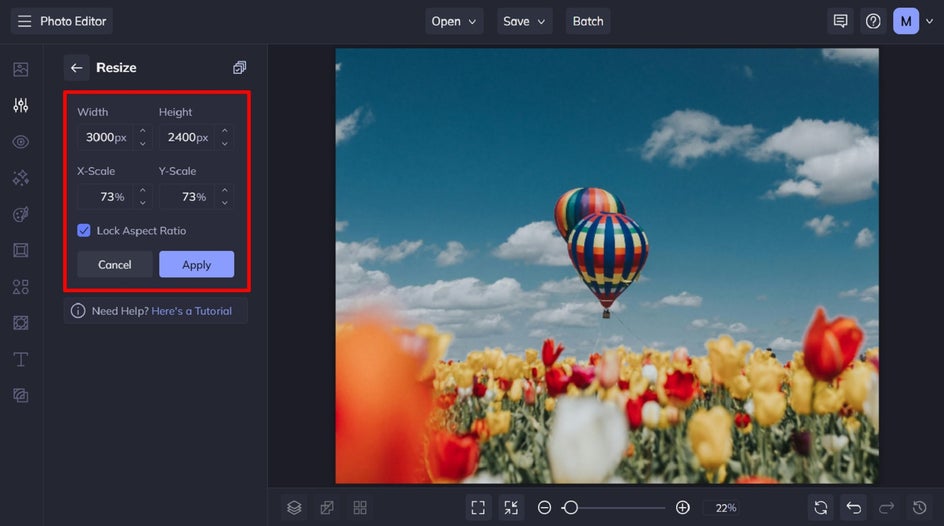Click the reset/rotate refresh icon
The width and height of the screenshot is (944, 526).
821,508
